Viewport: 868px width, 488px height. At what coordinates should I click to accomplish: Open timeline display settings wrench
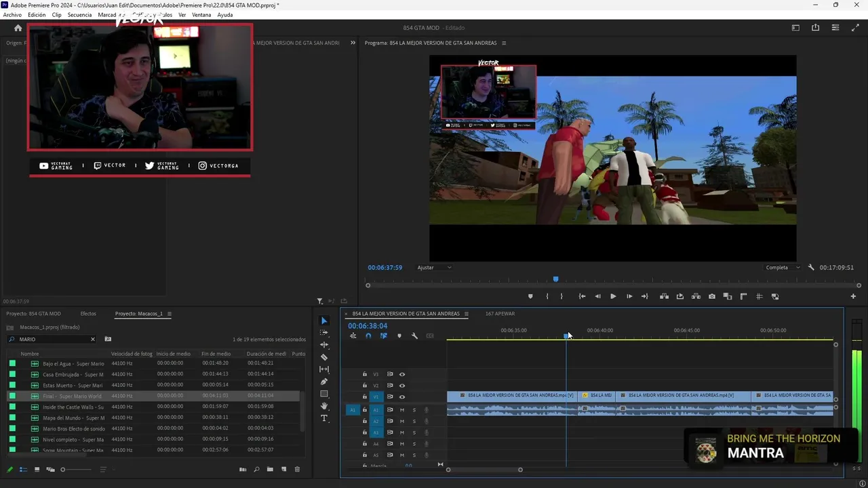[x=414, y=336]
